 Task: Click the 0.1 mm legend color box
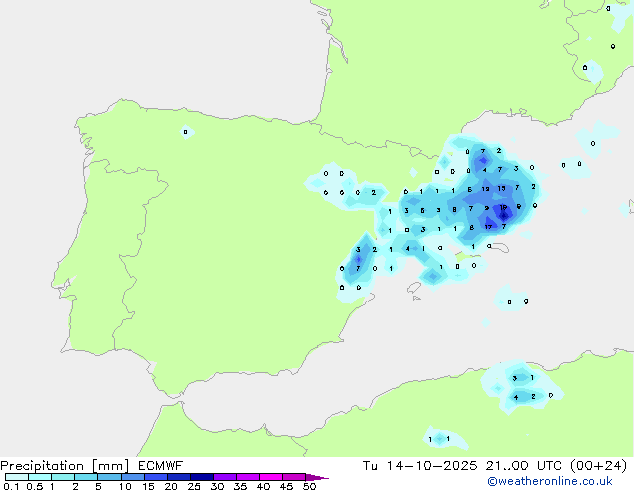coord(17,477)
